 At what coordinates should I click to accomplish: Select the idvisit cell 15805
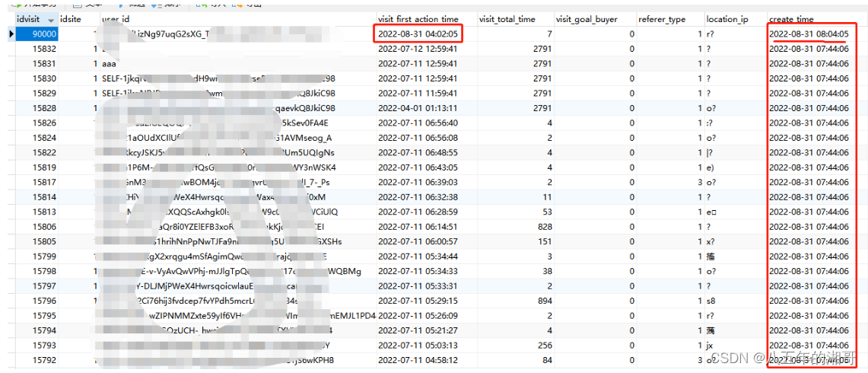tap(36, 241)
